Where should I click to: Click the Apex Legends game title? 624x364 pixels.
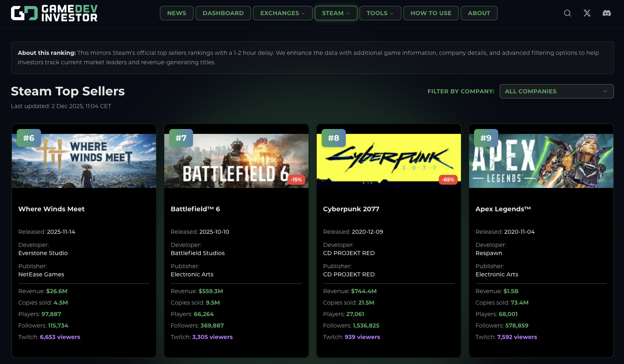503,209
